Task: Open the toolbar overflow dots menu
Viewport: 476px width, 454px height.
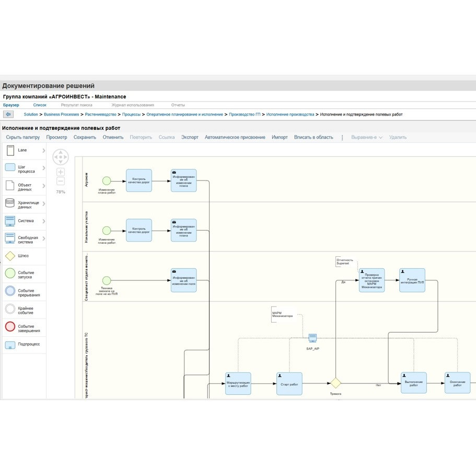Action: [x=342, y=138]
